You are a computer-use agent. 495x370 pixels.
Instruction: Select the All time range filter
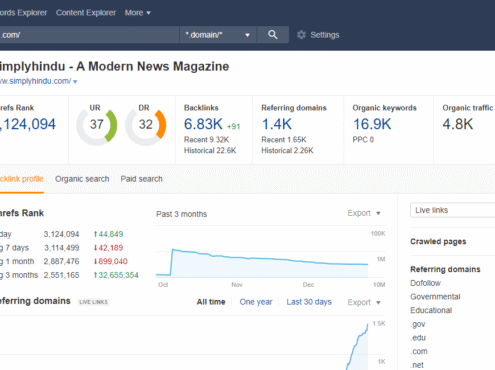[211, 302]
